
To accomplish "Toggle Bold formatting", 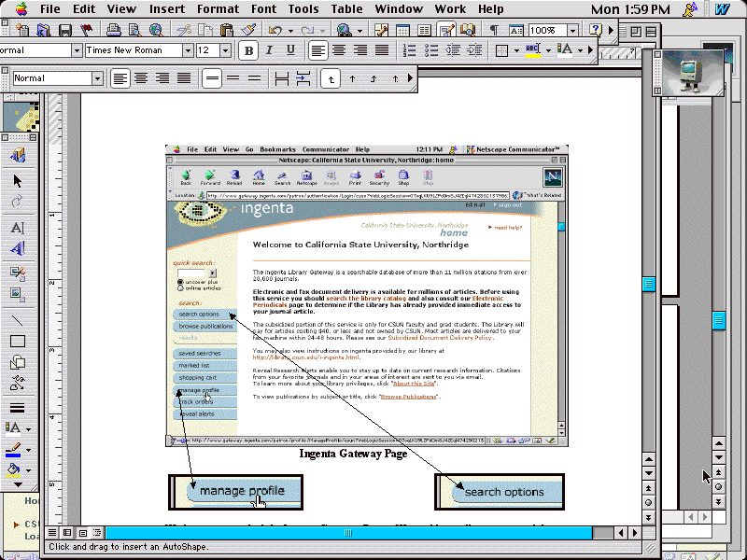I will (248, 50).
